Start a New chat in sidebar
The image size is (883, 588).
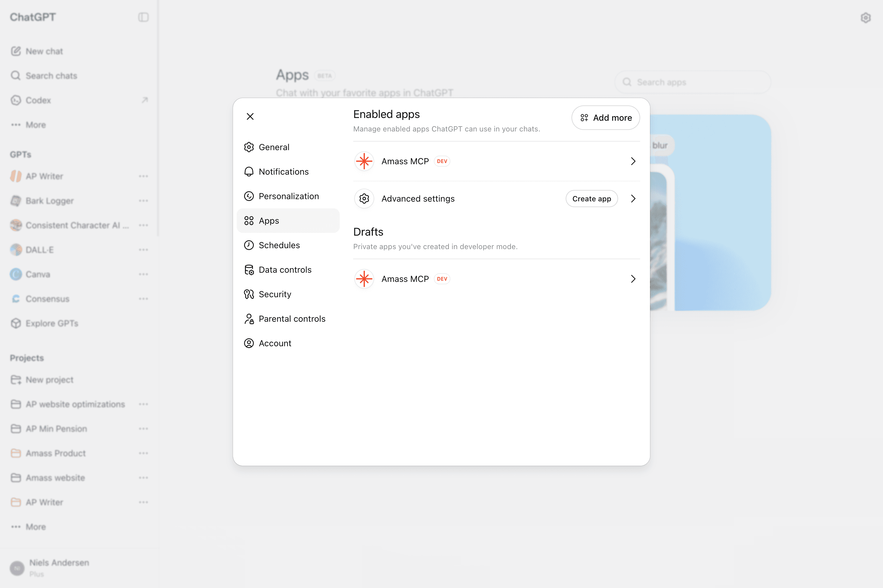click(x=79, y=51)
